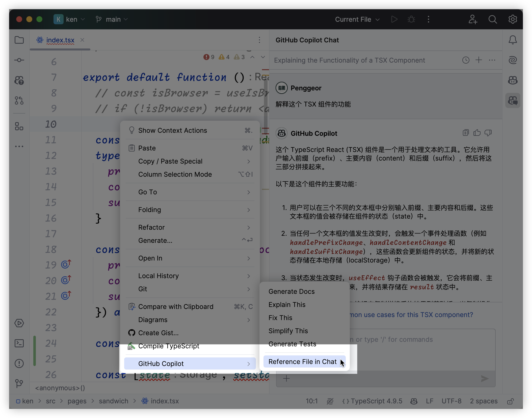Select Fix This option
This screenshot has width=532, height=418.
click(305, 318)
